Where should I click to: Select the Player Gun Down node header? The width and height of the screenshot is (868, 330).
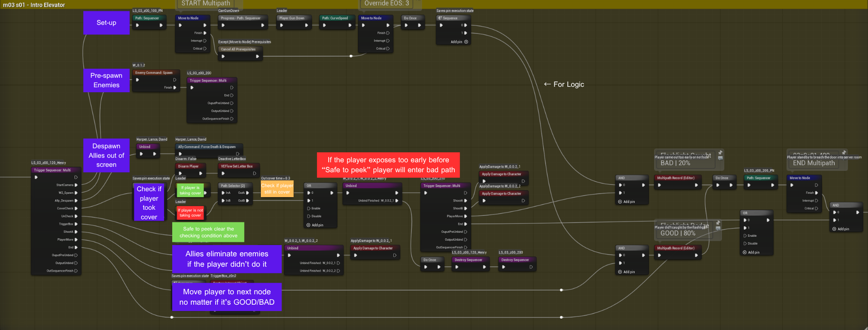[294, 18]
